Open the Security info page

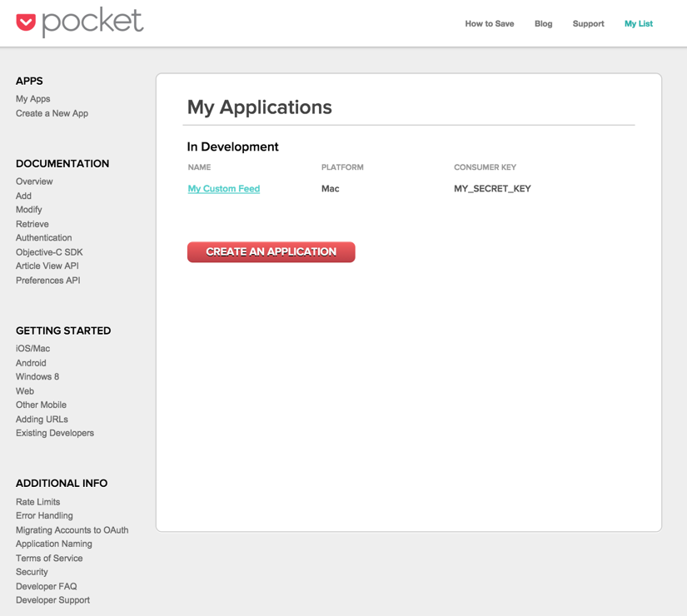32,572
